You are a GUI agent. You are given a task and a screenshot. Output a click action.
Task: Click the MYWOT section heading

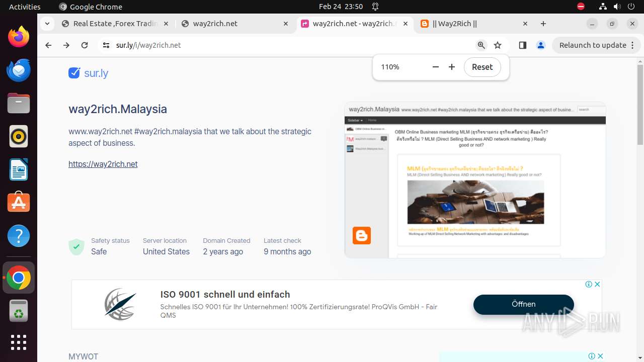(84, 356)
